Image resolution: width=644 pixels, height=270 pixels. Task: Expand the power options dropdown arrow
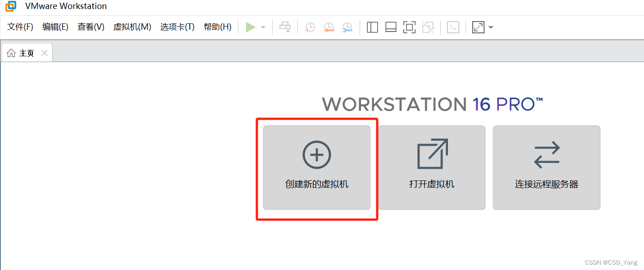pos(263,27)
